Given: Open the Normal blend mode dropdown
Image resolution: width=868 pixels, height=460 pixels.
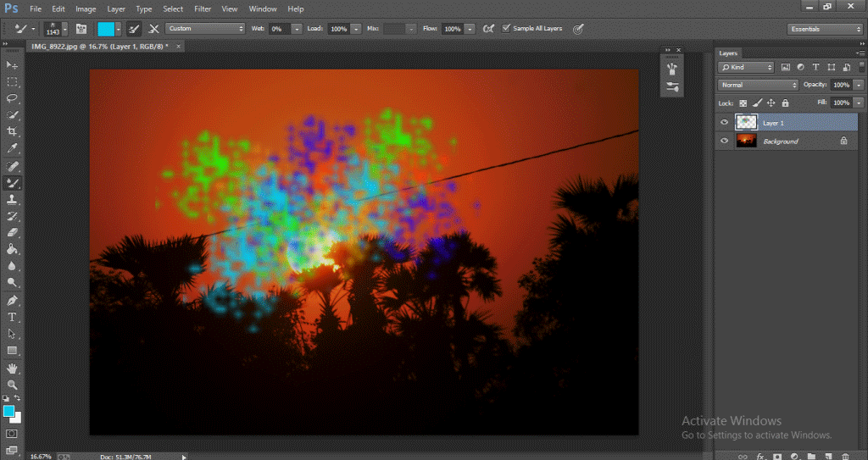Looking at the screenshot, I should point(758,85).
